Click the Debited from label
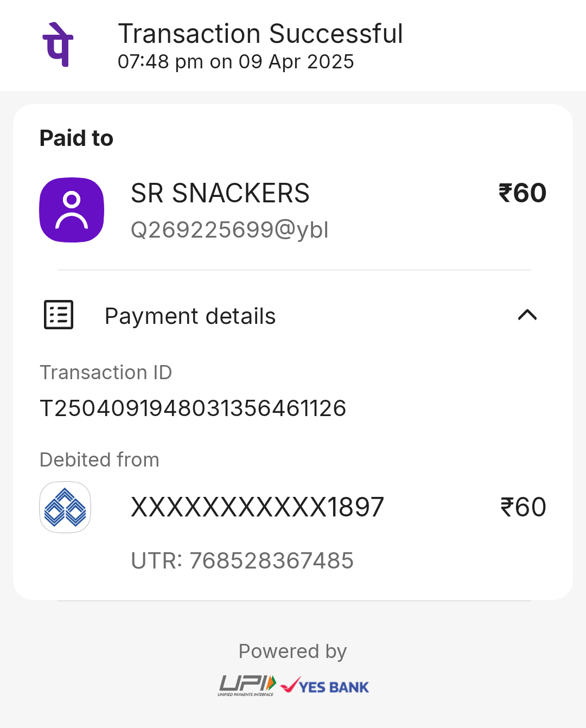This screenshot has width=586, height=728. pyautogui.click(x=99, y=459)
